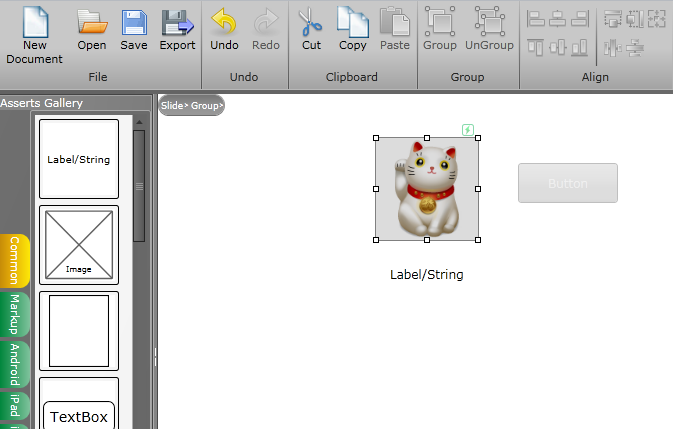Open the iPad gallery tab
This screenshot has height=429, width=673.
(15, 405)
